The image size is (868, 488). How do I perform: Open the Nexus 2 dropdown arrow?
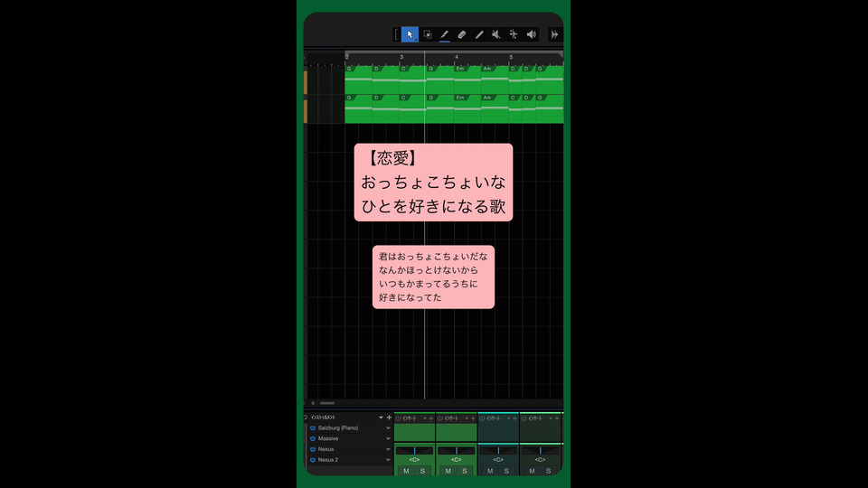[x=388, y=460]
